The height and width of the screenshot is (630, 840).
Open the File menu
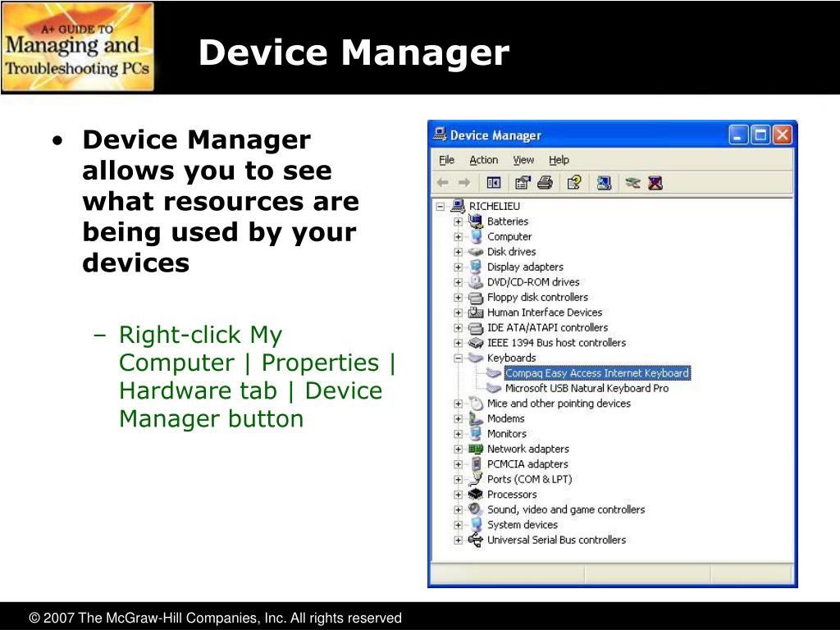(x=446, y=160)
